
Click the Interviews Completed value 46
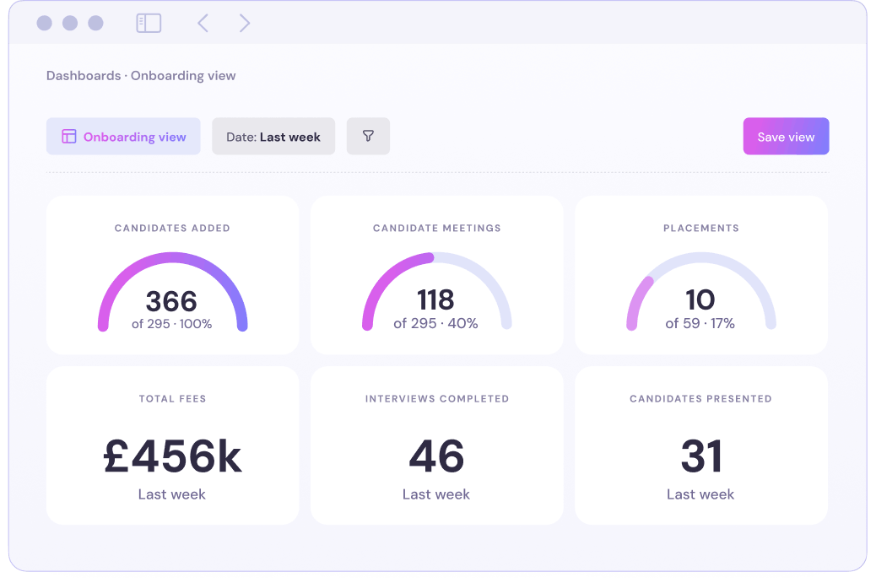click(x=436, y=456)
